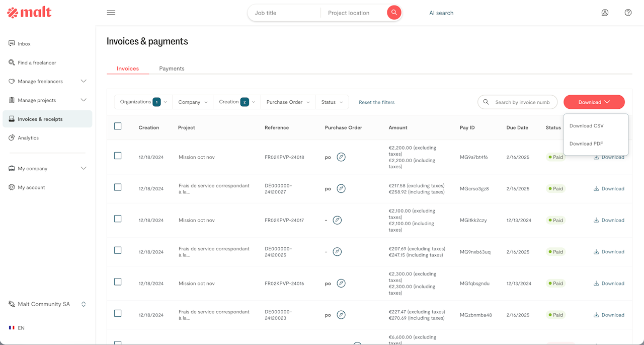Viewport: 644px width, 345px height.
Task: Click the Search by invoice number field
Action: pos(522,102)
